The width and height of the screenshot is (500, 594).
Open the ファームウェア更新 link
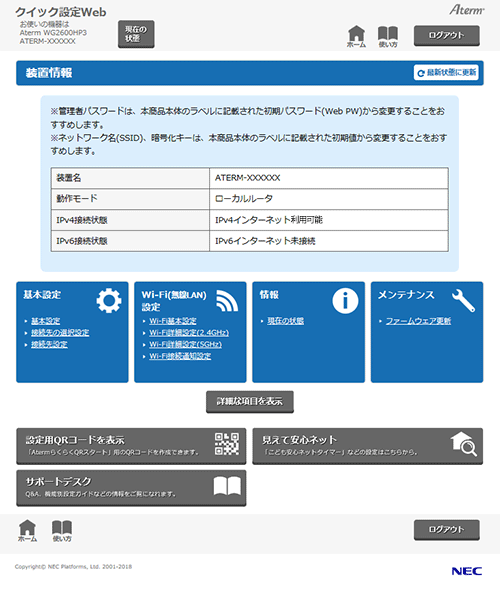[418, 321]
